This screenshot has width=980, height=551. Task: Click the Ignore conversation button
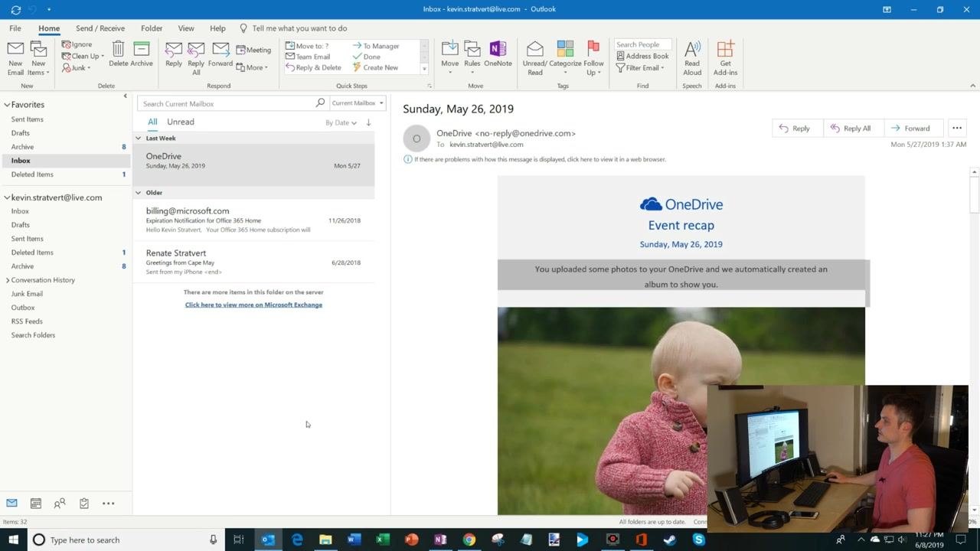pyautogui.click(x=77, y=44)
